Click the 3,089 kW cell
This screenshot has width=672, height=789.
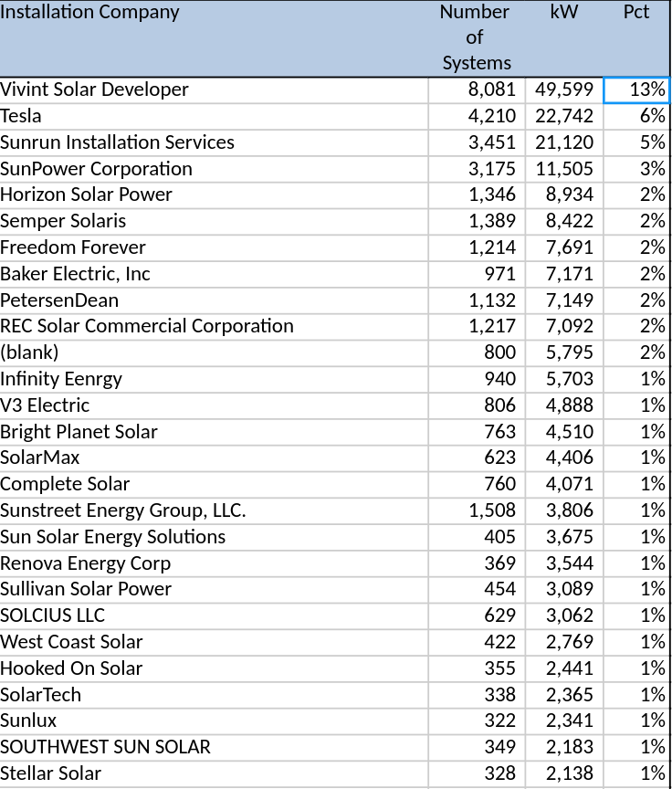[x=564, y=589]
